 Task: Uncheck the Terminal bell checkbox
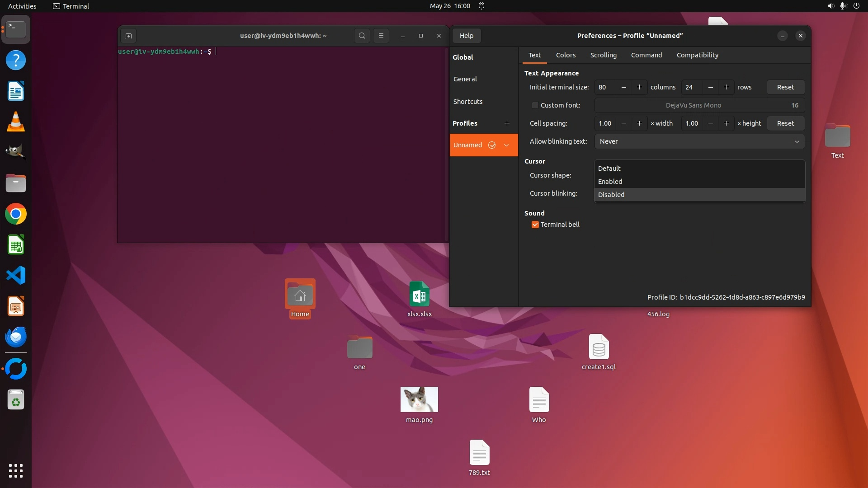click(535, 225)
